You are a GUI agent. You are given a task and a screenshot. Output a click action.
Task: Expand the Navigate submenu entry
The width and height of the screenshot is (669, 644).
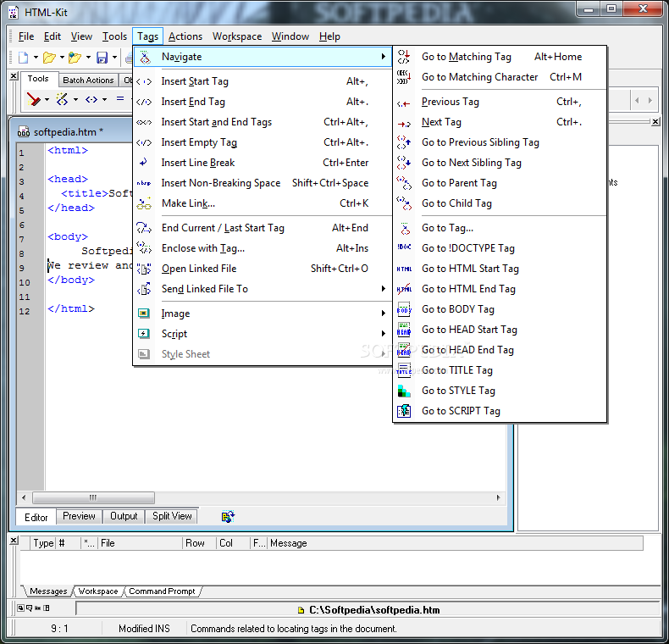tap(263, 57)
